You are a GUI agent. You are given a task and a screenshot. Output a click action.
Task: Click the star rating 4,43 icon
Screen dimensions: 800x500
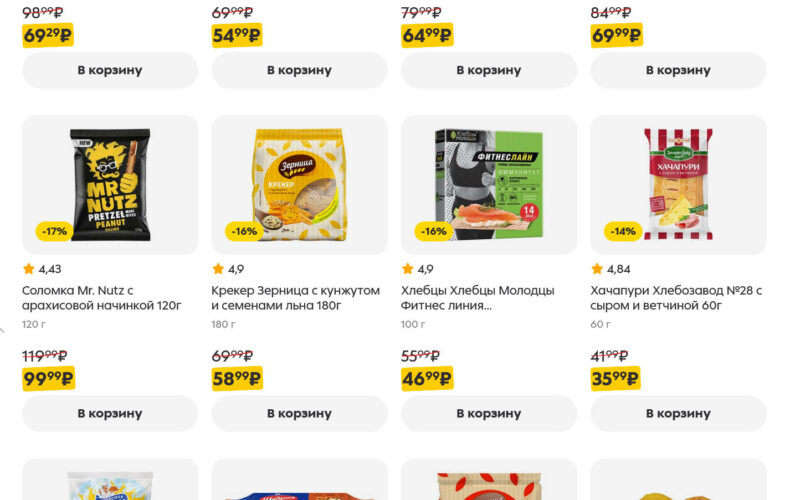pos(29,268)
